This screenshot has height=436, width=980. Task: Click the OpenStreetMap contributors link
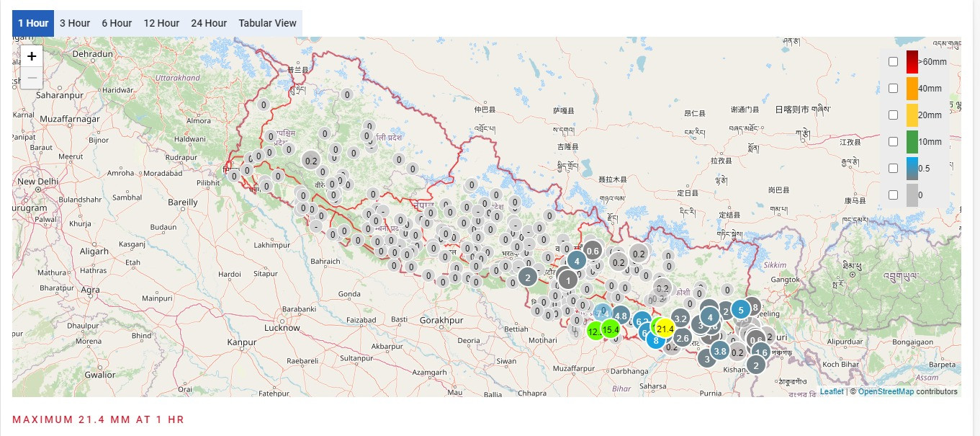[x=887, y=391]
